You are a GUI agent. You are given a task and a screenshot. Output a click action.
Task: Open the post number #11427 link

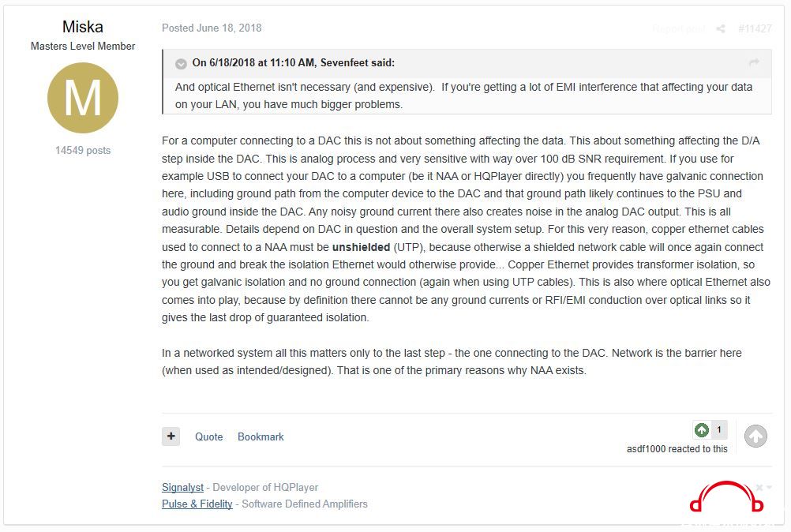pos(755,28)
